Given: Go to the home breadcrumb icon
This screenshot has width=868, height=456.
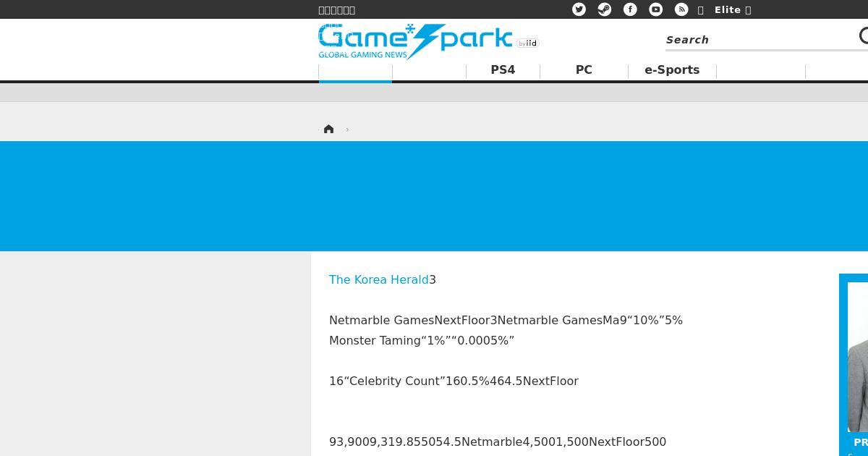Looking at the screenshot, I should (329, 129).
